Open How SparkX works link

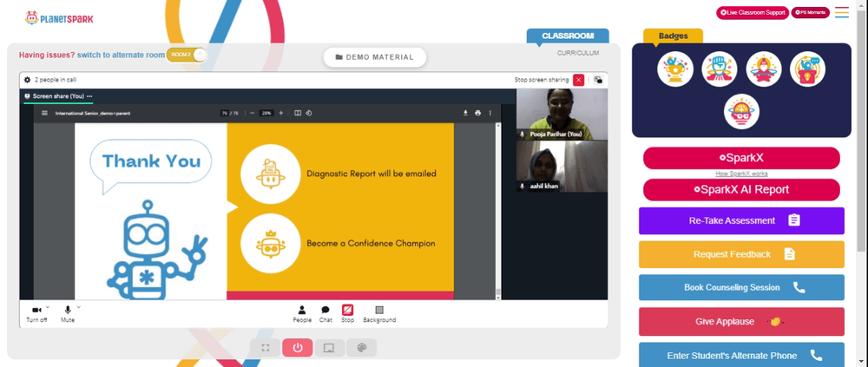(x=741, y=174)
